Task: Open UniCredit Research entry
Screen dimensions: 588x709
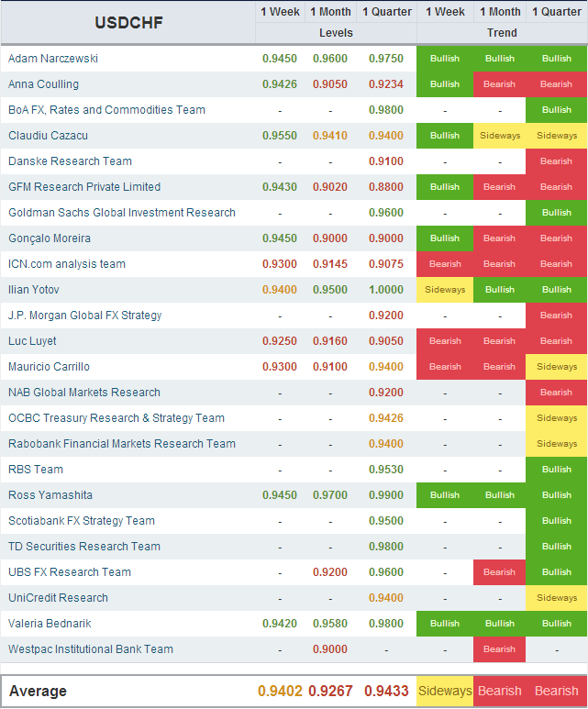Action: point(58,598)
